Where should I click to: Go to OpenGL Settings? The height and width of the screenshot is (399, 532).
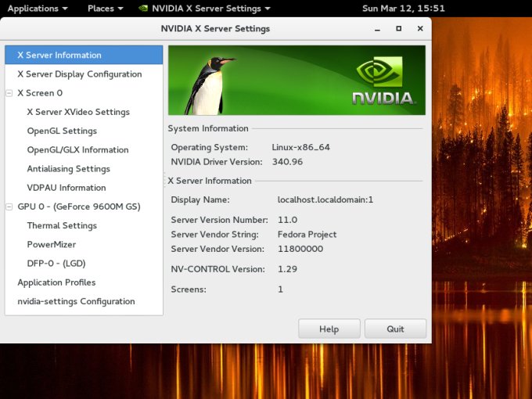pos(62,131)
